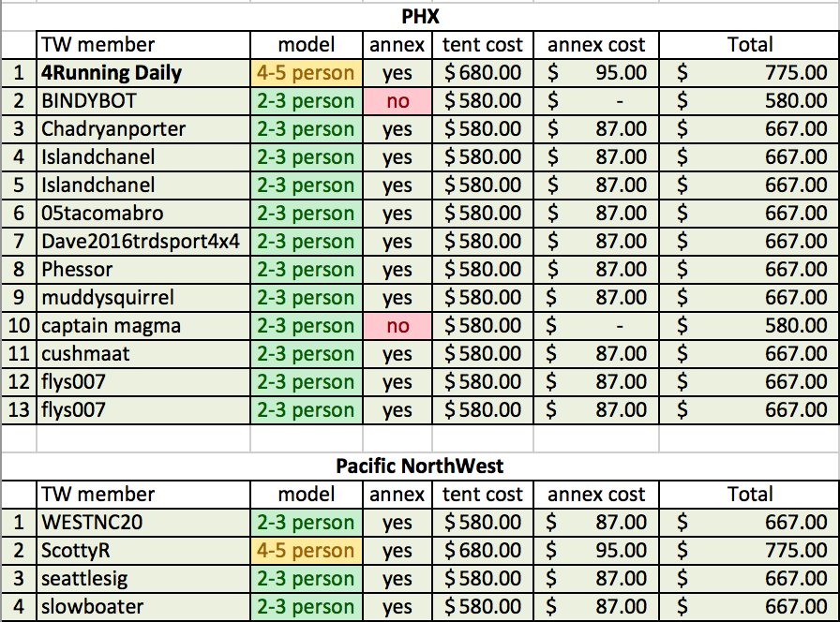Screen dimensions: 840x622
Task: Click 4Running Daily's orange 4-5 person cell
Action: pyautogui.click(x=307, y=73)
